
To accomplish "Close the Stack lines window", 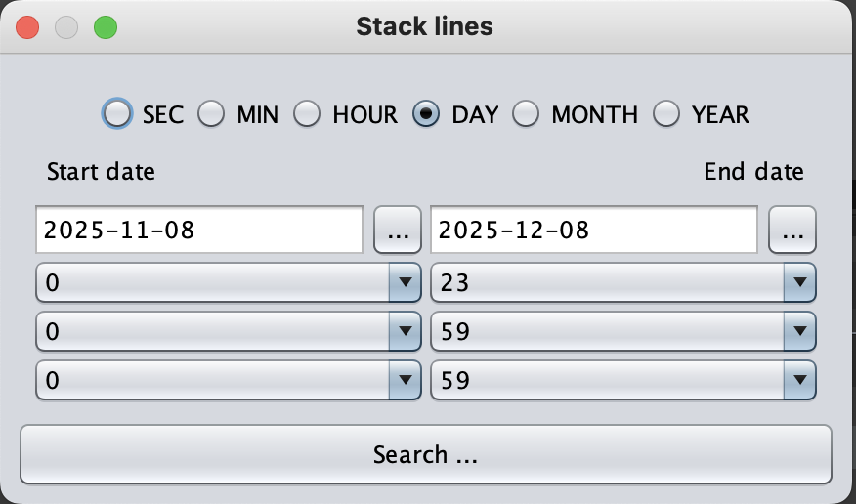I will pos(27,27).
